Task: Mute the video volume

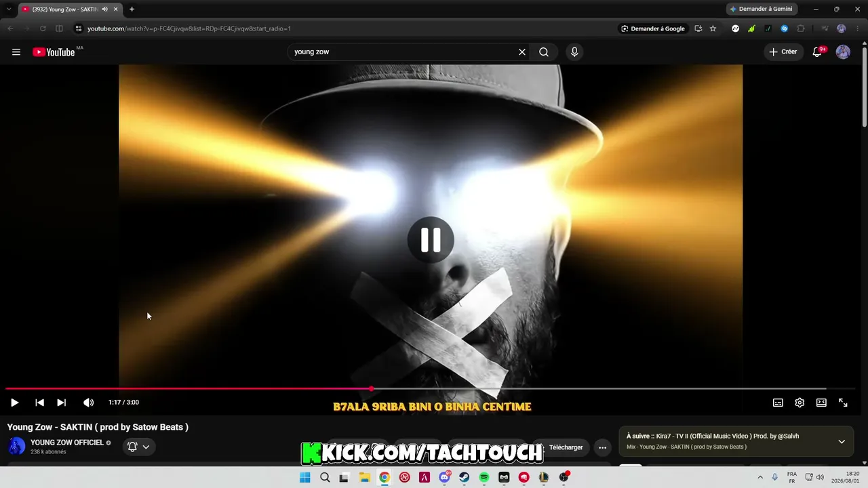Action: [88, 403]
